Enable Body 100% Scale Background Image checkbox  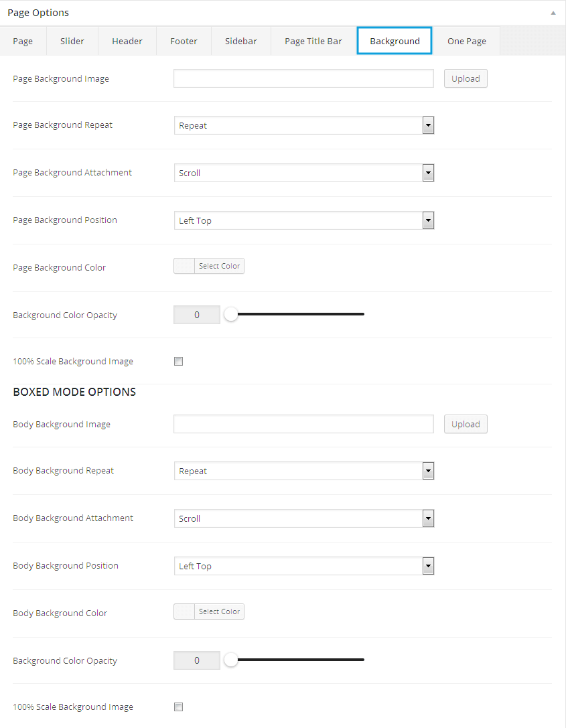click(x=178, y=707)
